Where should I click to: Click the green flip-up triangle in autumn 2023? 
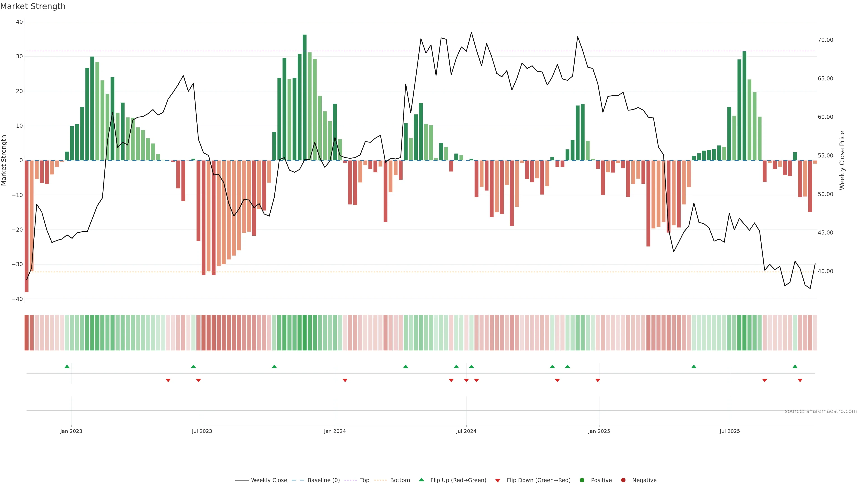[274, 366]
